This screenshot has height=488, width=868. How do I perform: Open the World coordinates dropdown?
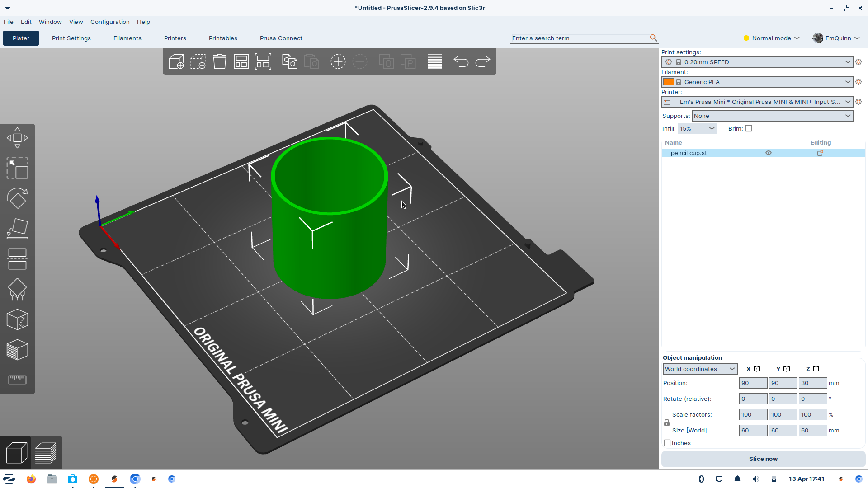tap(700, 369)
